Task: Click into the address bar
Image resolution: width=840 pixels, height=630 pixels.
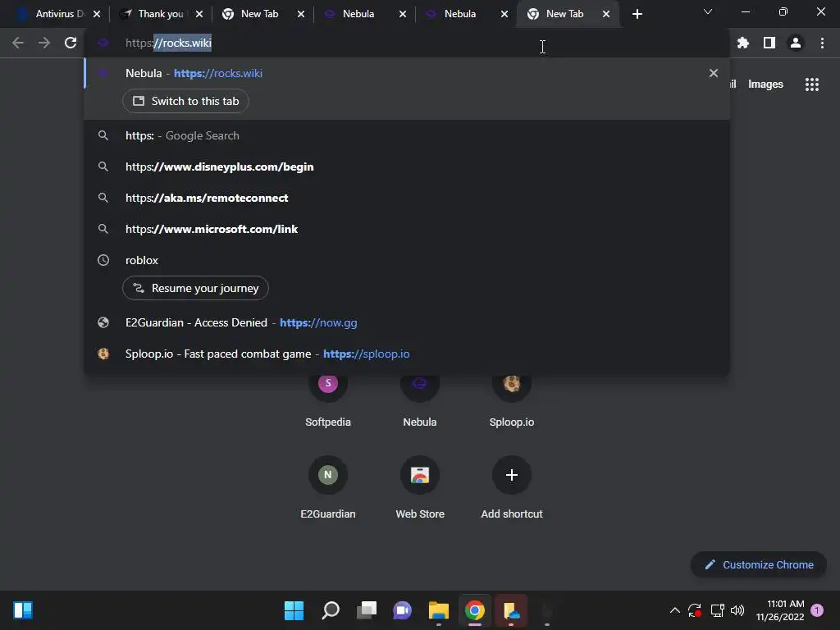Action: coord(407,43)
